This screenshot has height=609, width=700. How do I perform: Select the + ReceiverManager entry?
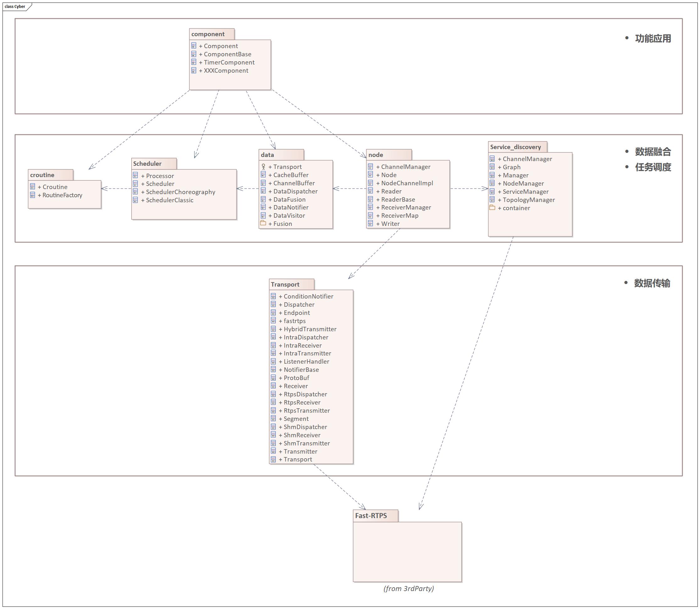404,207
